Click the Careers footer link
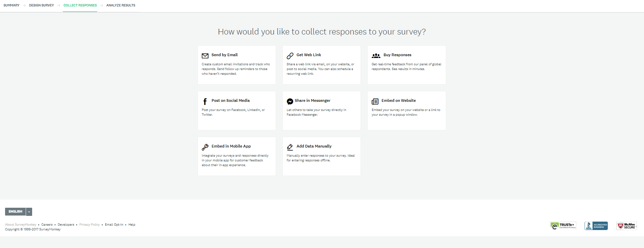This screenshot has width=644, height=248. click(47, 225)
